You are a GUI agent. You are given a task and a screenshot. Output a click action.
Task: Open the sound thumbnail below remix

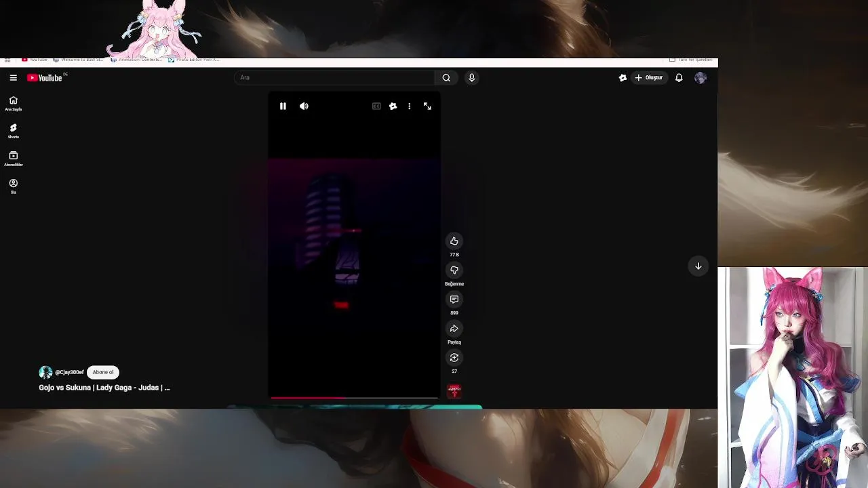point(454,391)
